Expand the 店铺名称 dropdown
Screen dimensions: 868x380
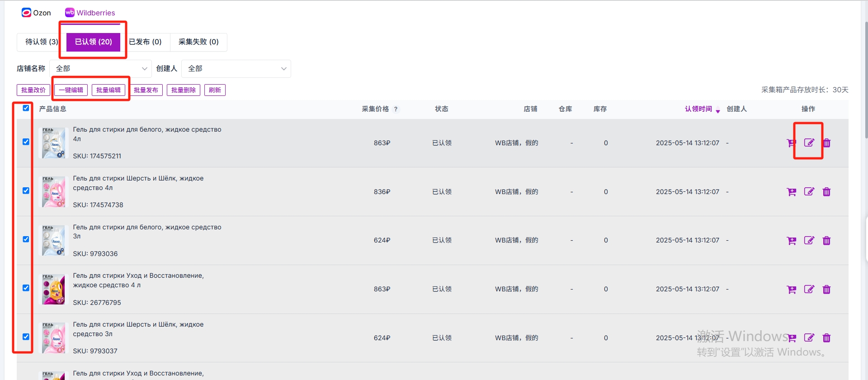coord(100,68)
